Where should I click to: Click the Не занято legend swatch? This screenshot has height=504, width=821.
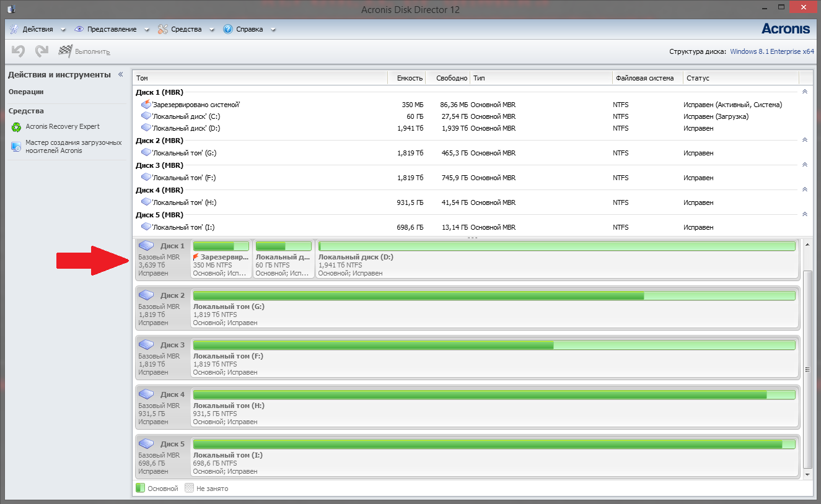[x=190, y=489]
